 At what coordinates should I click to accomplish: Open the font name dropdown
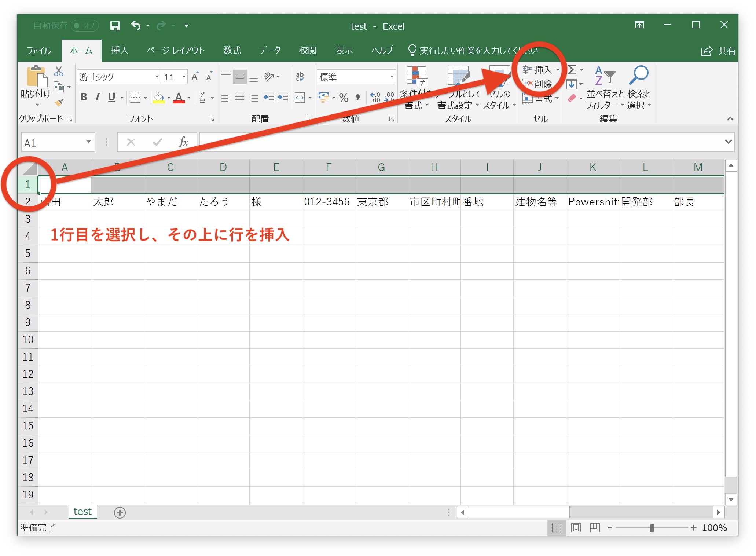(157, 77)
